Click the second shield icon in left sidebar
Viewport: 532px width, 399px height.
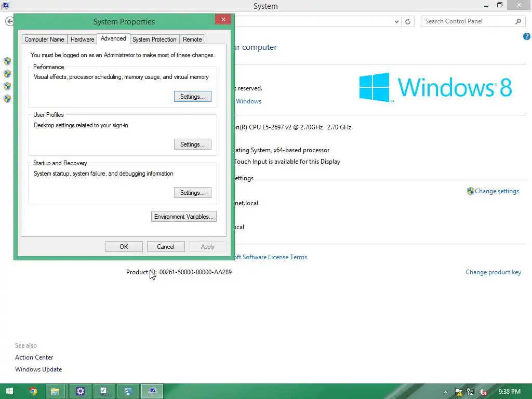coord(7,74)
